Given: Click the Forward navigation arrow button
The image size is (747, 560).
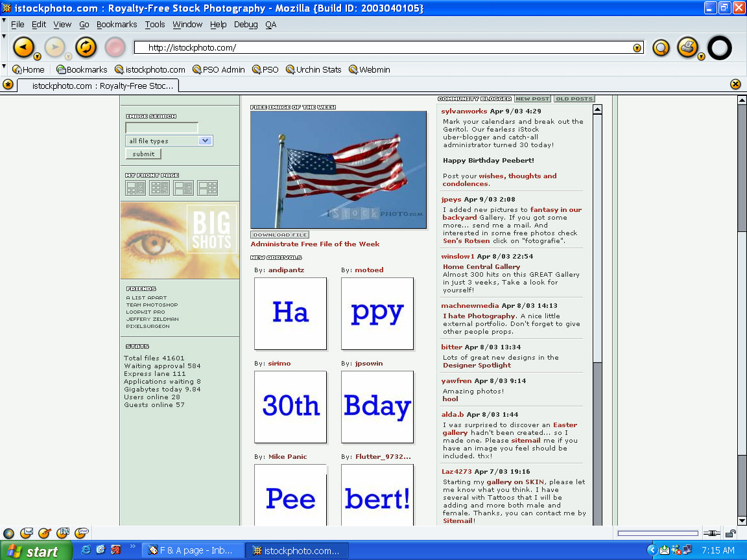Looking at the screenshot, I should pos(54,47).
